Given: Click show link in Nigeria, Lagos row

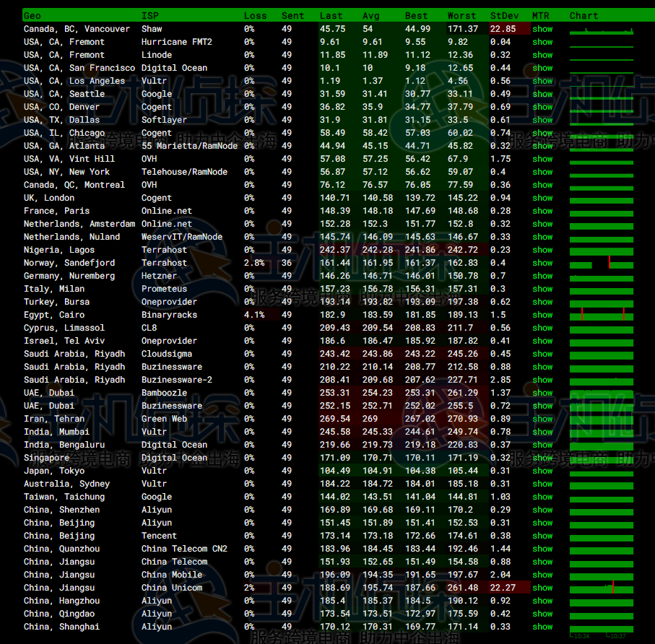Looking at the screenshot, I should 542,250.
